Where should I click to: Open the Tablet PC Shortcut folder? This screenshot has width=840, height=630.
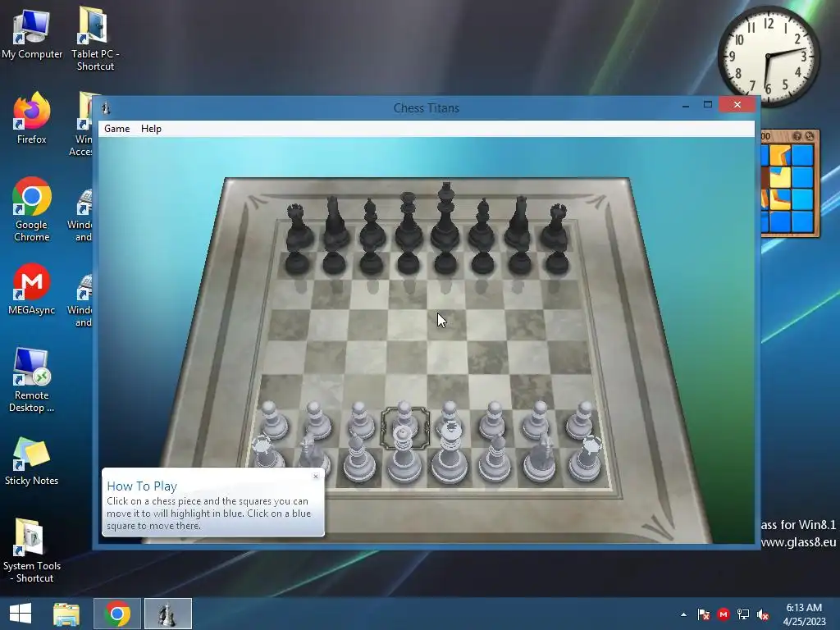[95, 39]
